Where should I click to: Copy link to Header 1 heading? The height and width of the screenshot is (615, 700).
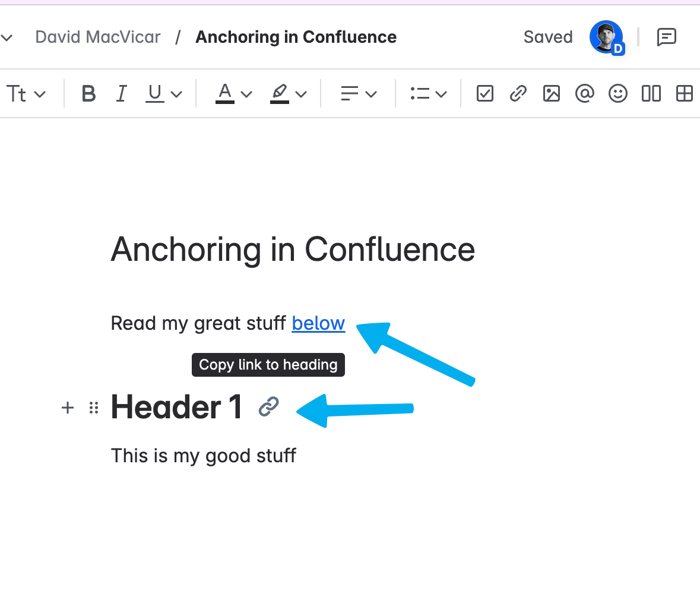point(269,406)
